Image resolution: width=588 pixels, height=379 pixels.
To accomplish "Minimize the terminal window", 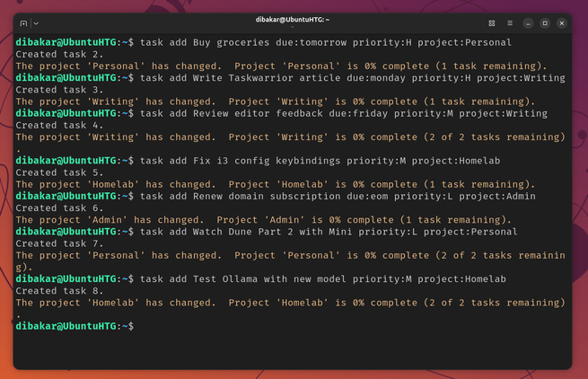I will coord(528,23).
